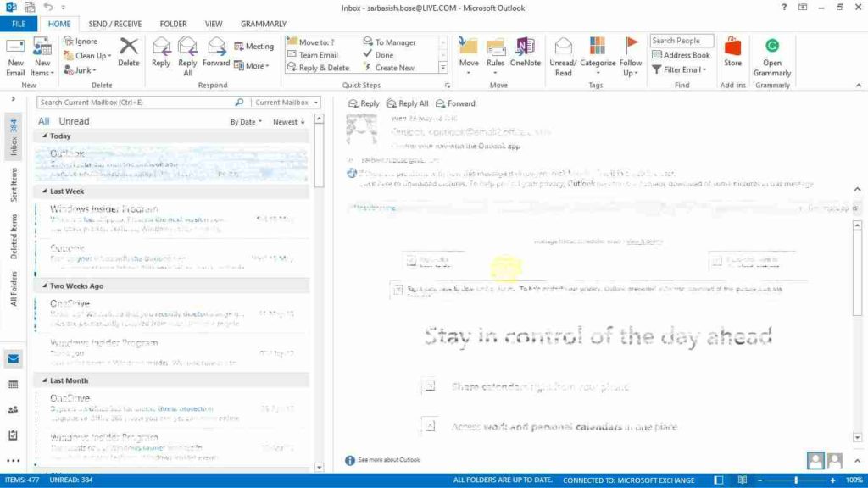Switch to Mail view icon
868x488 pixels.
(14, 359)
